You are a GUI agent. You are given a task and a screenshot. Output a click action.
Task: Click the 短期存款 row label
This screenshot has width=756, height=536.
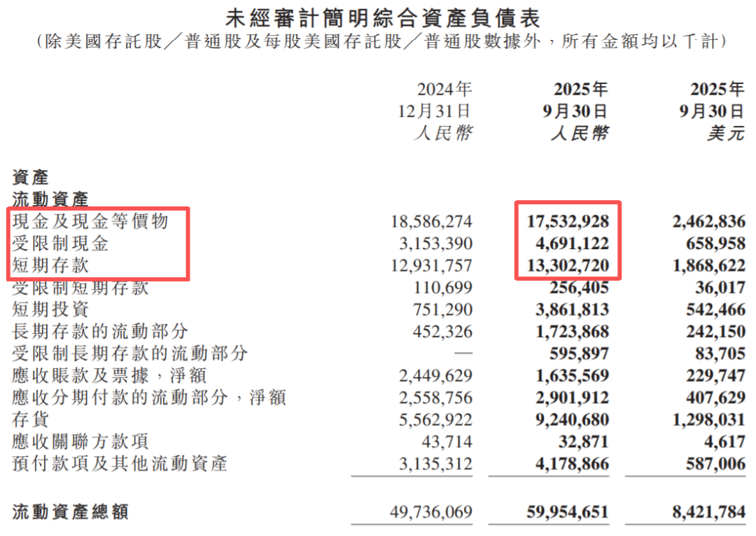point(50,265)
